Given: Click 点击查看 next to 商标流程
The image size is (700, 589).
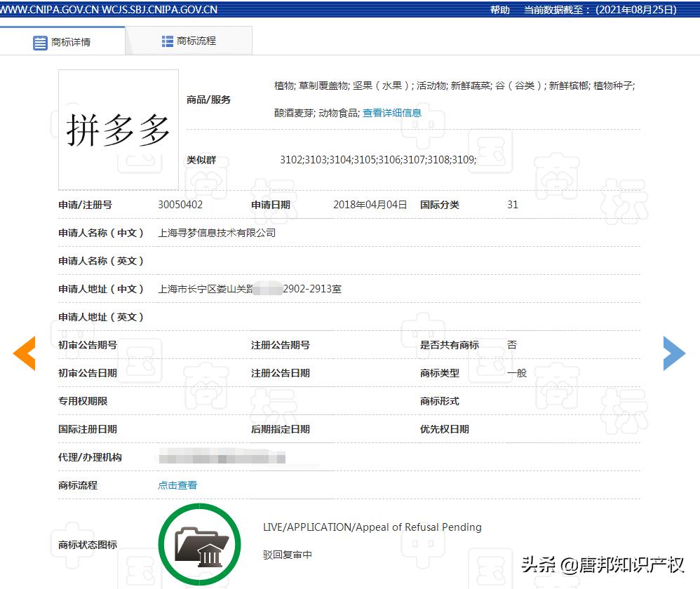Looking at the screenshot, I should point(177,485).
